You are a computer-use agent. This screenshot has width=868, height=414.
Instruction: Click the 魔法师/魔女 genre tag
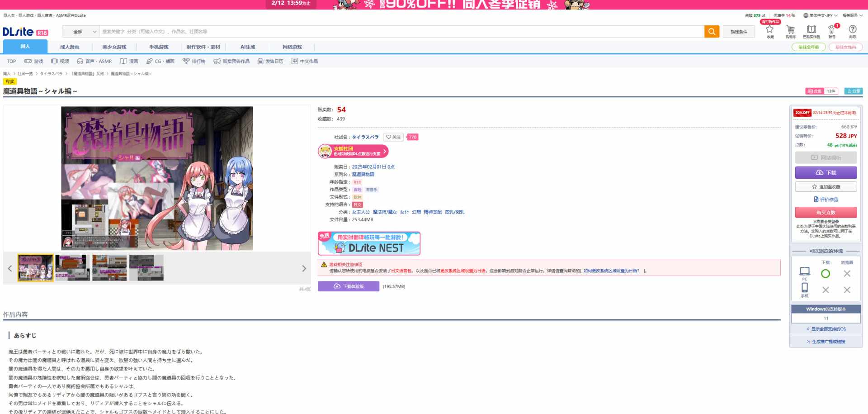pyautogui.click(x=385, y=212)
